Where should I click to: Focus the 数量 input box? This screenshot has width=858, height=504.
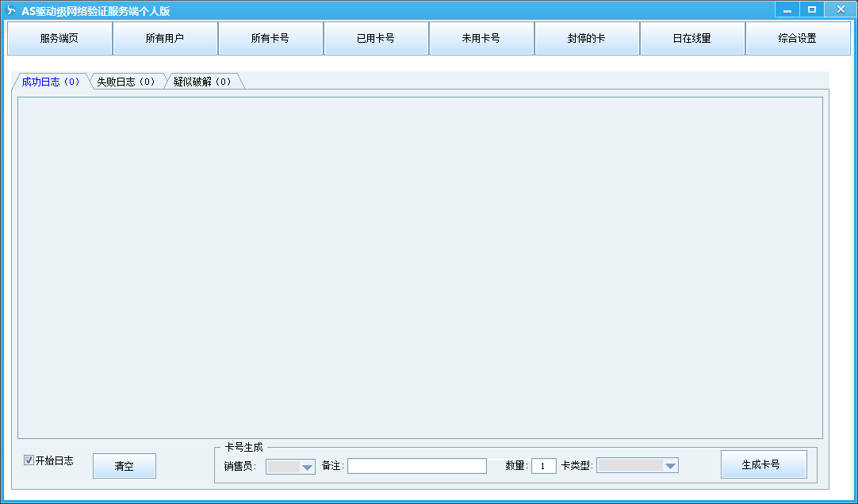pos(543,466)
